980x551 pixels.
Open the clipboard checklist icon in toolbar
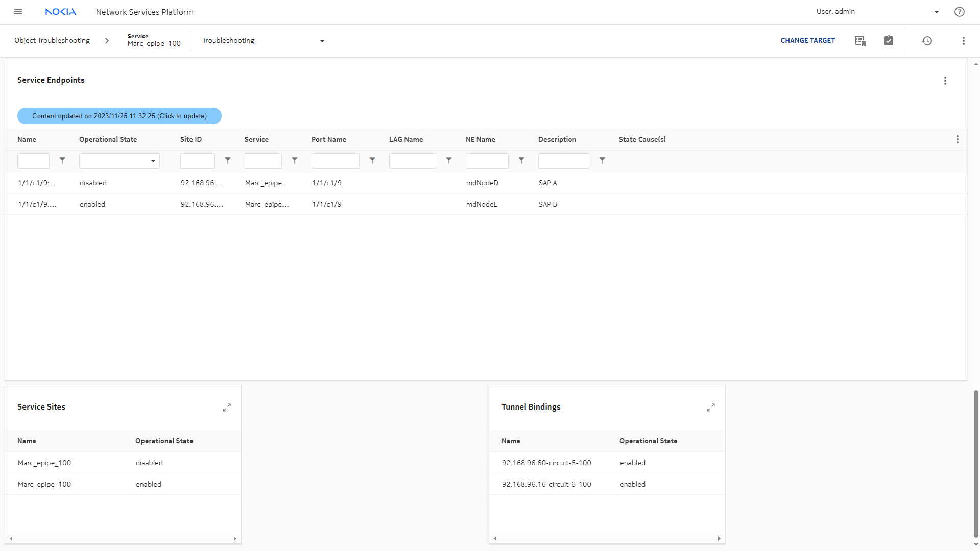(x=888, y=41)
